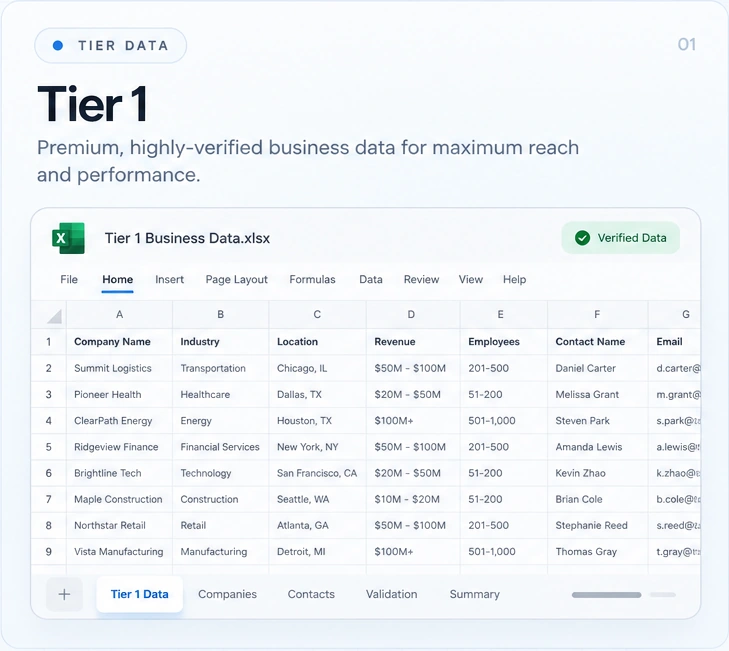Open the Review tab

point(421,279)
